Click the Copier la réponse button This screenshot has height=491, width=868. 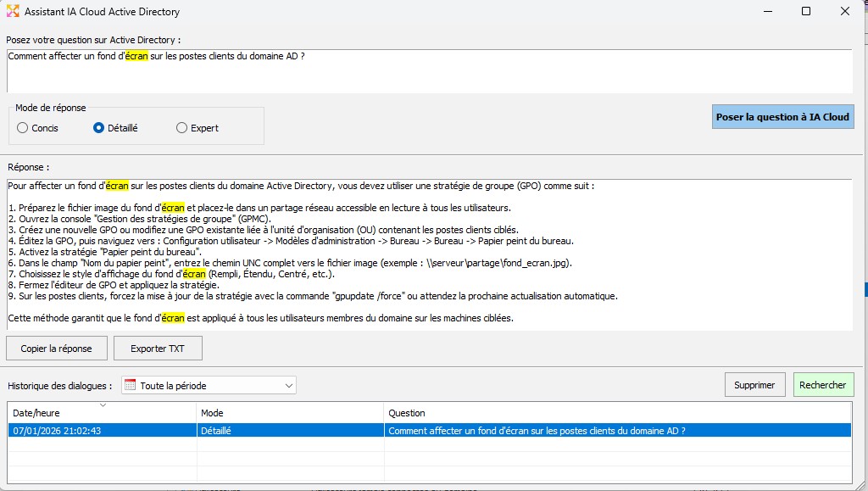point(57,349)
